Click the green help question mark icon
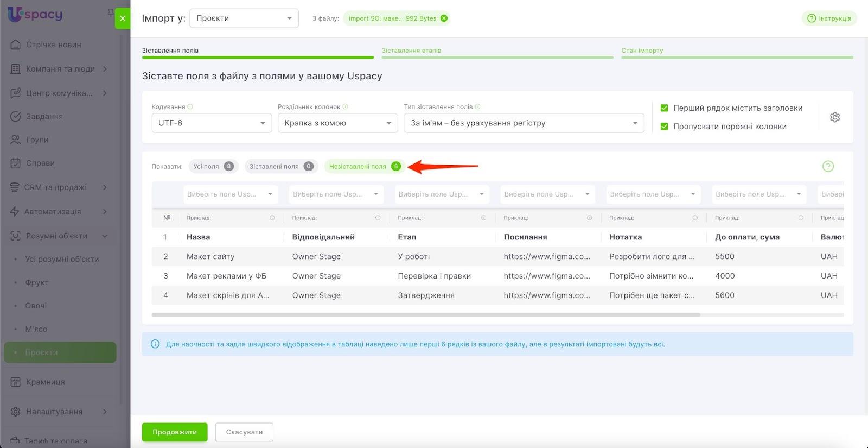Screen dimensions: 868x448 click(x=828, y=166)
